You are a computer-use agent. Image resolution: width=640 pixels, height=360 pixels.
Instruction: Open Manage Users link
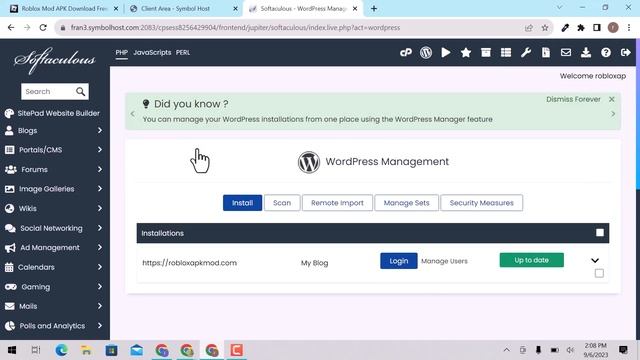click(x=444, y=261)
